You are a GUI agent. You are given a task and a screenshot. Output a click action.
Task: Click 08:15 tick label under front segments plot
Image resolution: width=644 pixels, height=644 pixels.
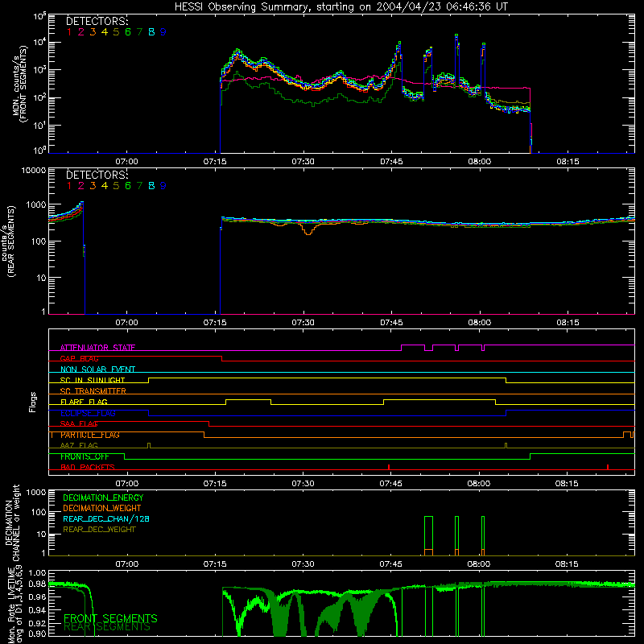568,162
